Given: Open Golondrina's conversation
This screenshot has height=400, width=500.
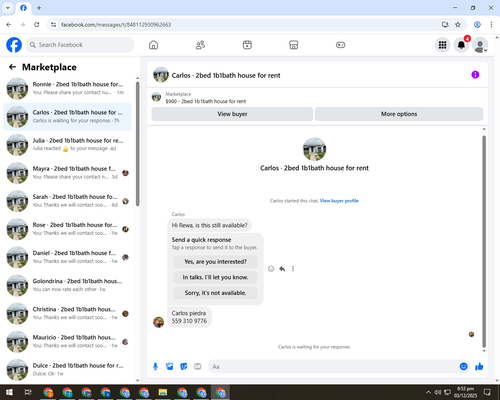Looking at the screenshot, I should (67, 285).
